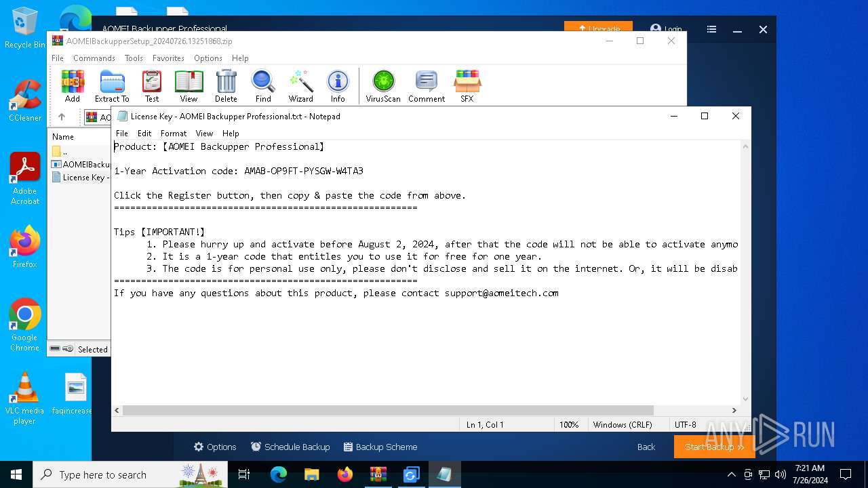Open Backup Scheme in AOMEI Backupper
Viewport: 868px width, 488px height.
pyautogui.click(x=380, y=447)
